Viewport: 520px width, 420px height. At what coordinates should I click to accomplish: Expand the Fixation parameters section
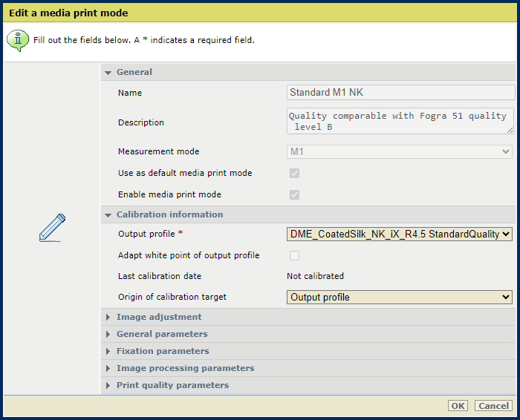click(x=108, y=352)
